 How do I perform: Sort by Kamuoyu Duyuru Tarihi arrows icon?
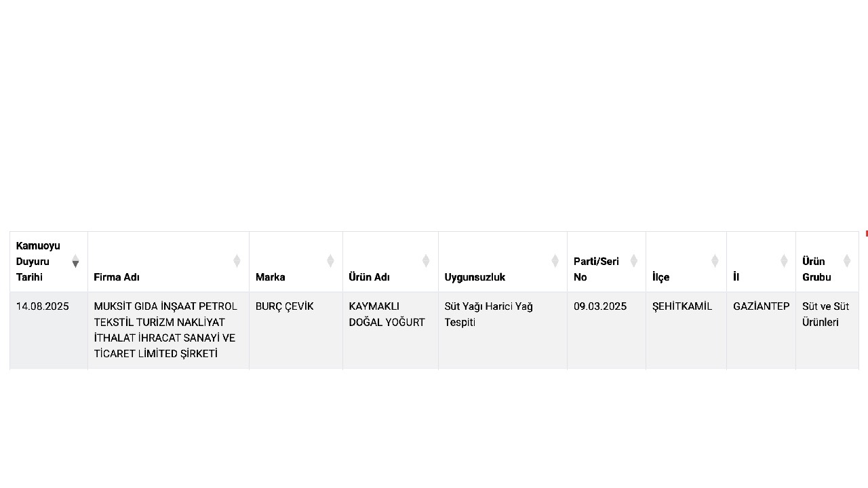[75, 261]
